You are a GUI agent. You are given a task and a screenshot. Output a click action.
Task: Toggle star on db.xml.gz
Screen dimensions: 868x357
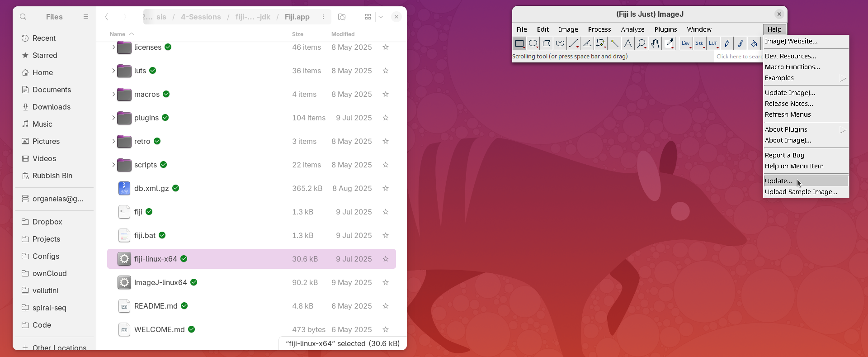tap(386, 188)
